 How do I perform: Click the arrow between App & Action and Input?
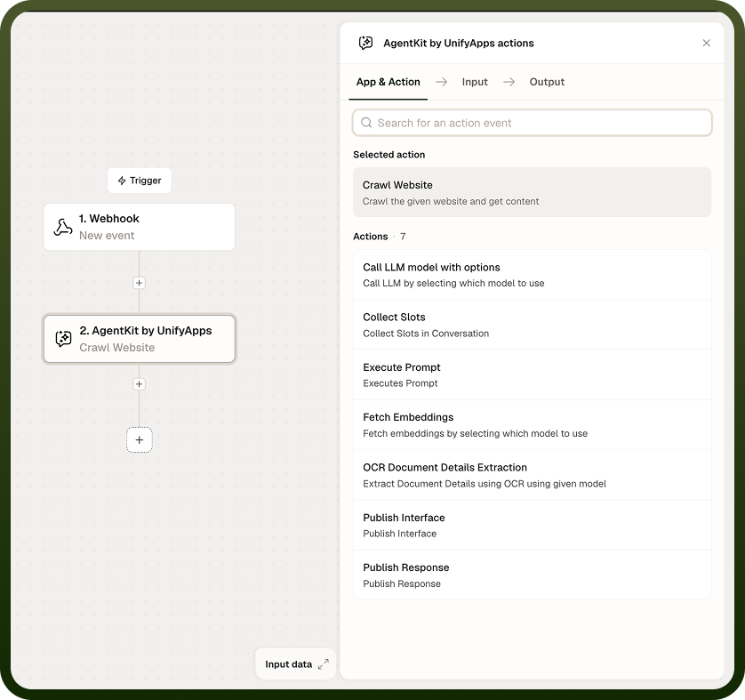coord(441,82)
